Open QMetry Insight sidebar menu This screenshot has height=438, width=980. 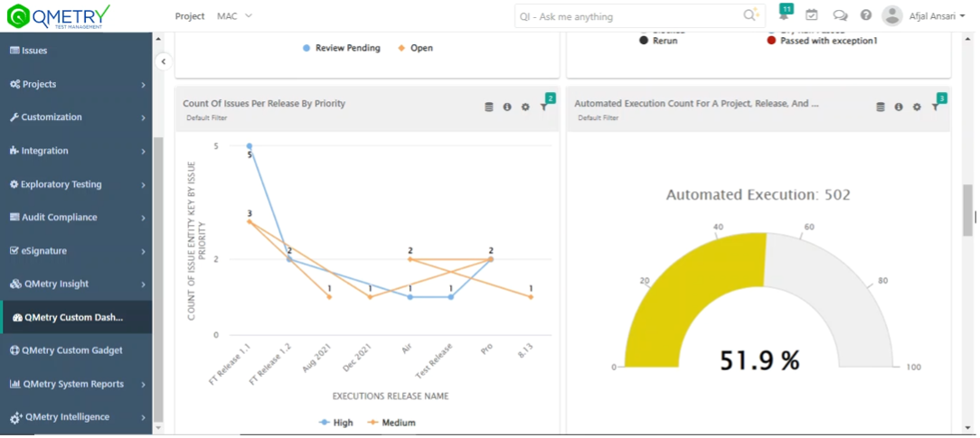tap(76, 284)
